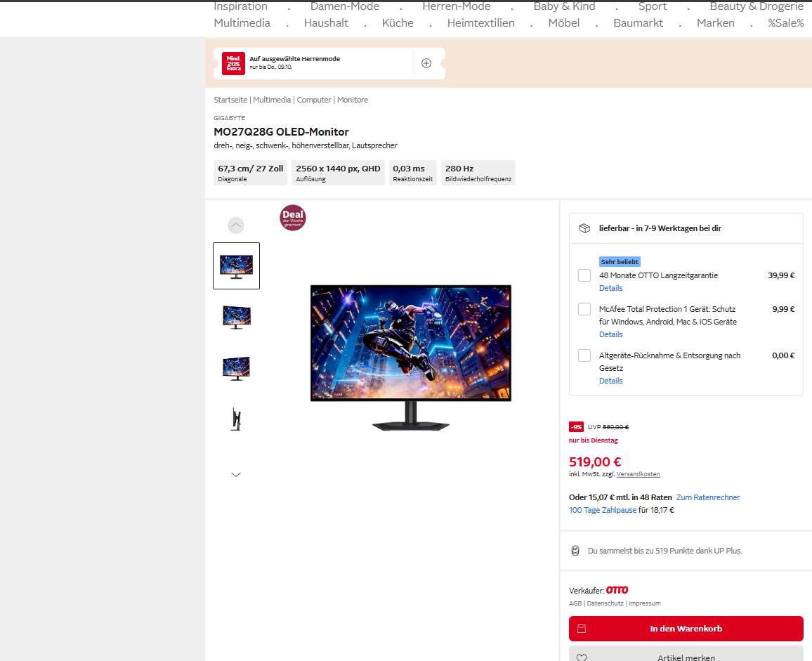The height and width of the screenshot is (661, 812).
Task: Open the Herren-Mode category
Action: coord(457,7)
